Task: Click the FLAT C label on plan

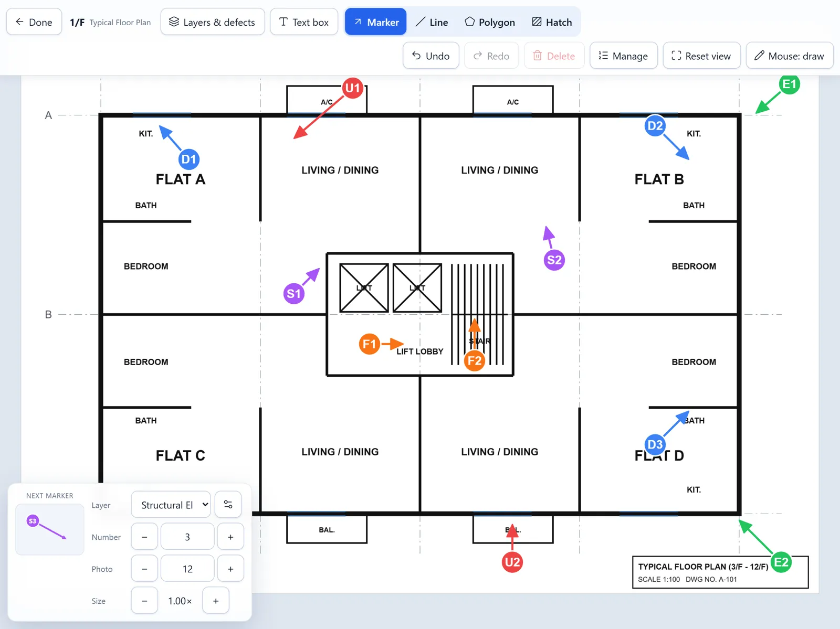Action: (181, 455)
